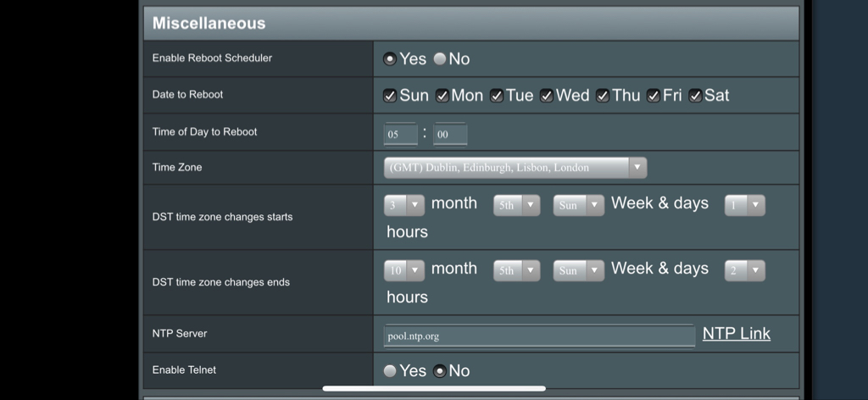This screenshot has height=400, width=868.
Task: Select No for Enable Reboot Scheduler
Action: (x=440, y=58)
